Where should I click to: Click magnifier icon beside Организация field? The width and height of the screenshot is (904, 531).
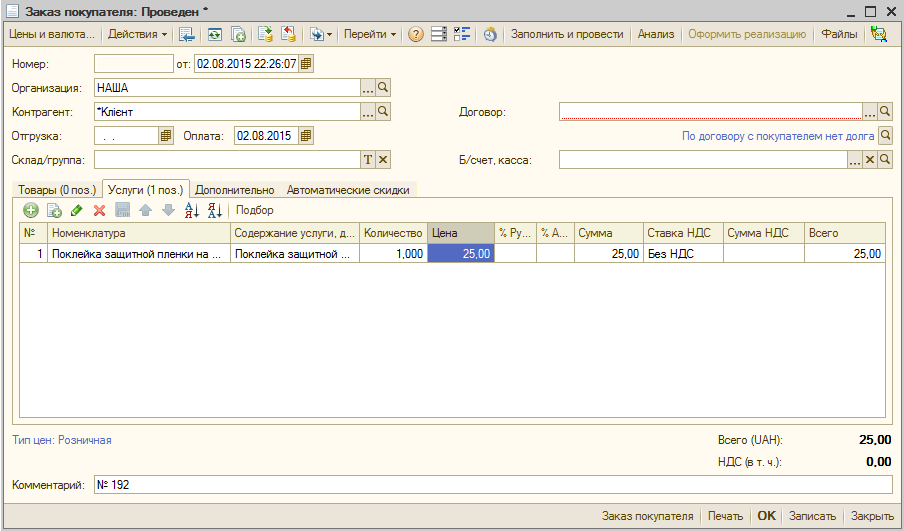pos(383,88)
